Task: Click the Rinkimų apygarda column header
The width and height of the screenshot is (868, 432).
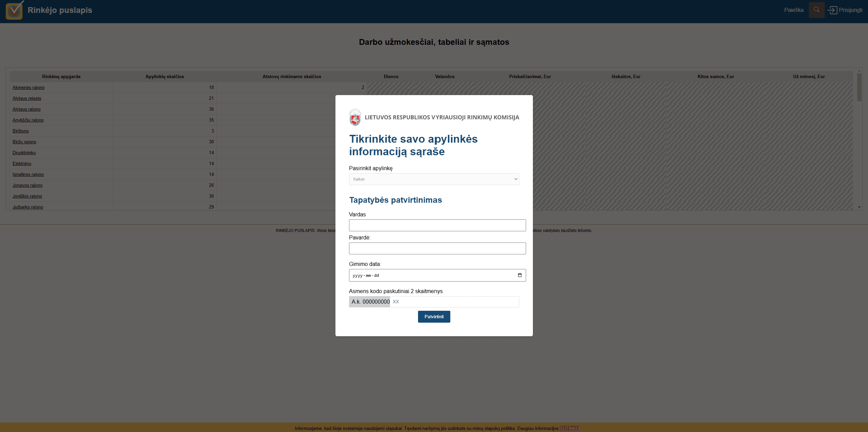Action: [61, 76]
